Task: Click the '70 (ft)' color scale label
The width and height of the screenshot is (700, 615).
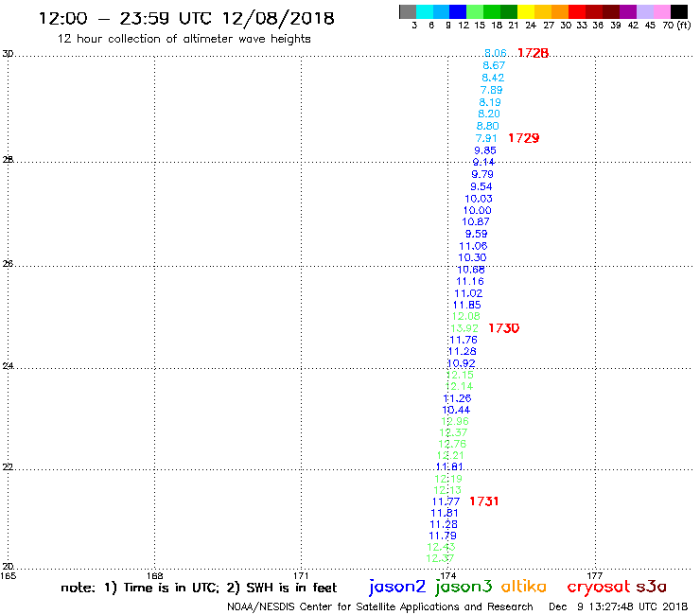Action: [676, 26]
